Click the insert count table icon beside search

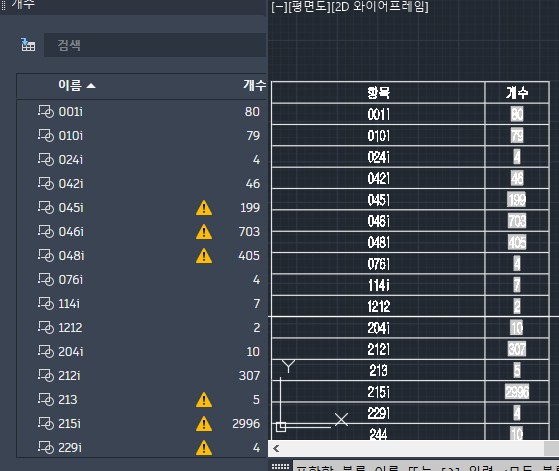(28, 45)
